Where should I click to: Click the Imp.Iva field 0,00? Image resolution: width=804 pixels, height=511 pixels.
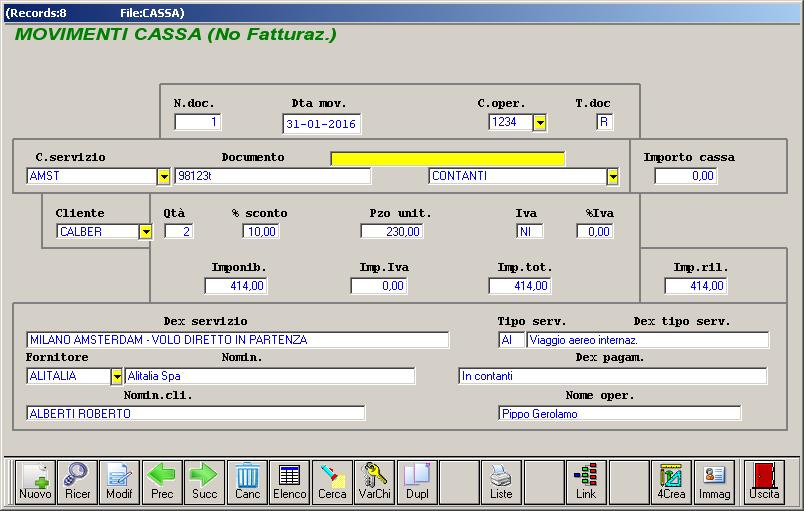click(379, 286)
